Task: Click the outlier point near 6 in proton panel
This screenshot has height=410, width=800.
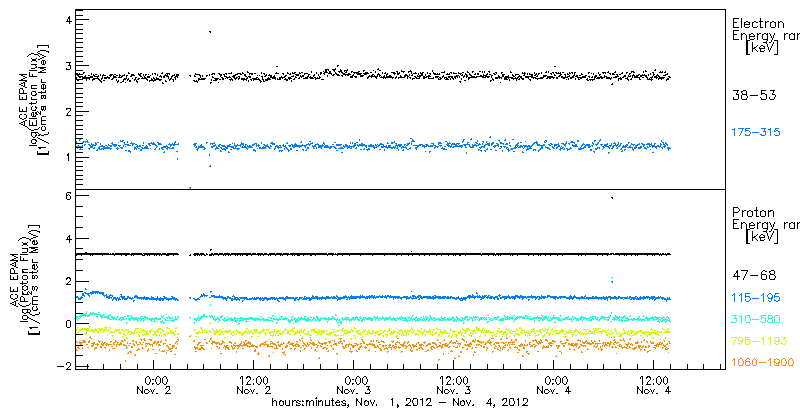Action: click(612, 198)
